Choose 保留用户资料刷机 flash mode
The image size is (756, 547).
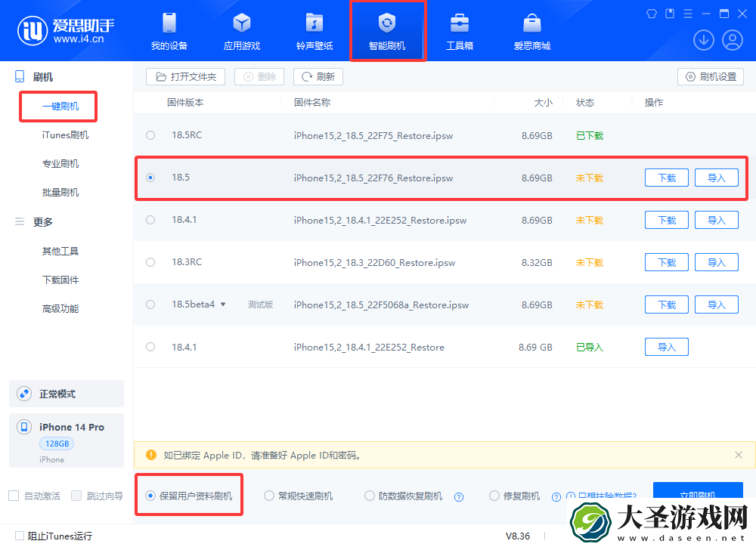[x=150, y=496]
